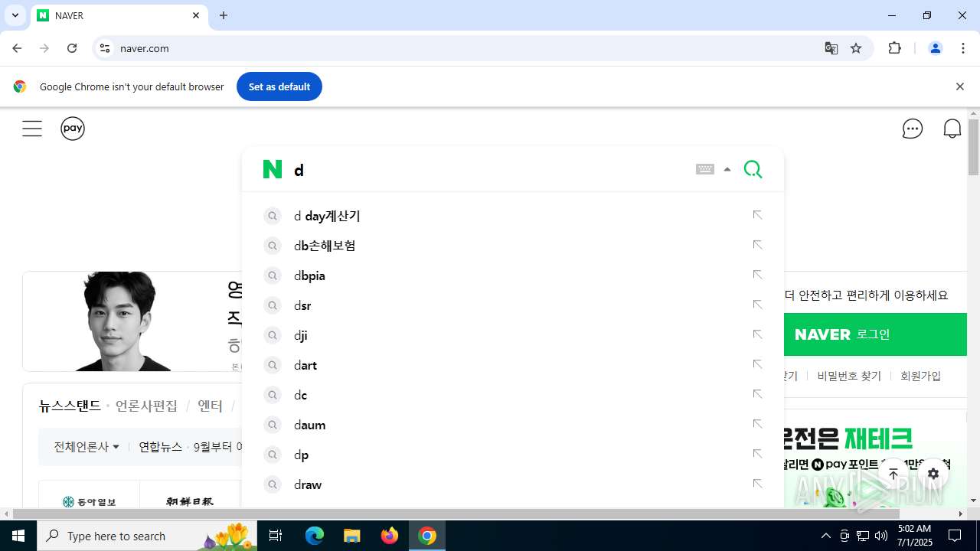The image size is (980, 551).
Task: Fill the search box with 'dbpia' arrow
Action: pyautogui.click(x=757, y=275)
